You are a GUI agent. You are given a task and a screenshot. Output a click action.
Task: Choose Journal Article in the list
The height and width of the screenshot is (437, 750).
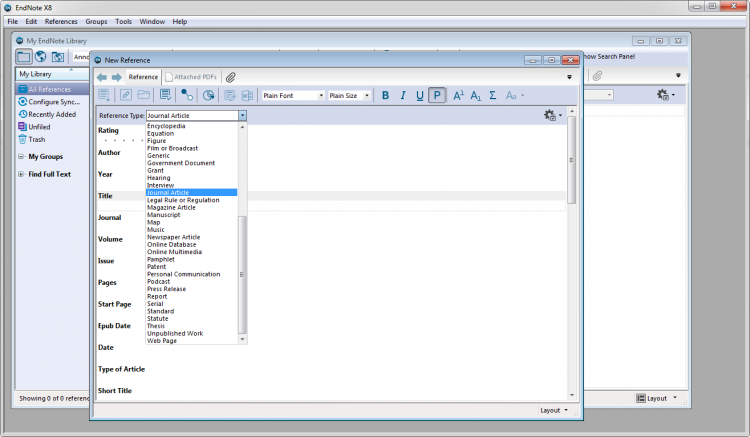[191, 193]
